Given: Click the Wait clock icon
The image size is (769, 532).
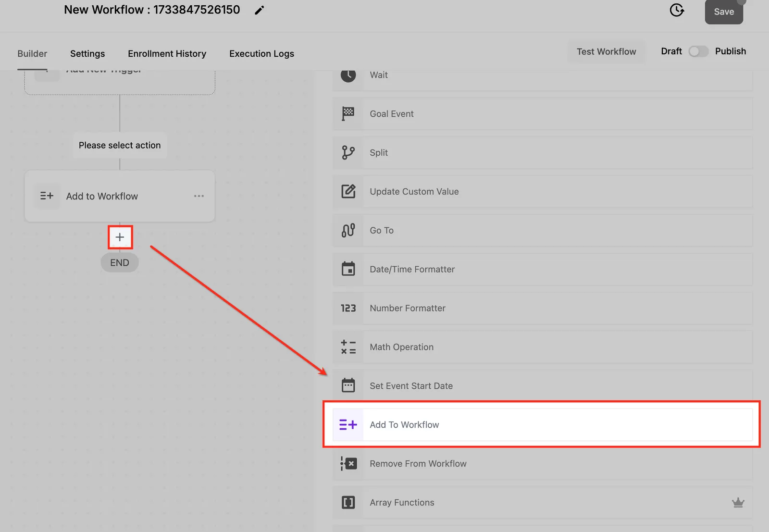Looking at the screenshot, I should tap(348, 74).
